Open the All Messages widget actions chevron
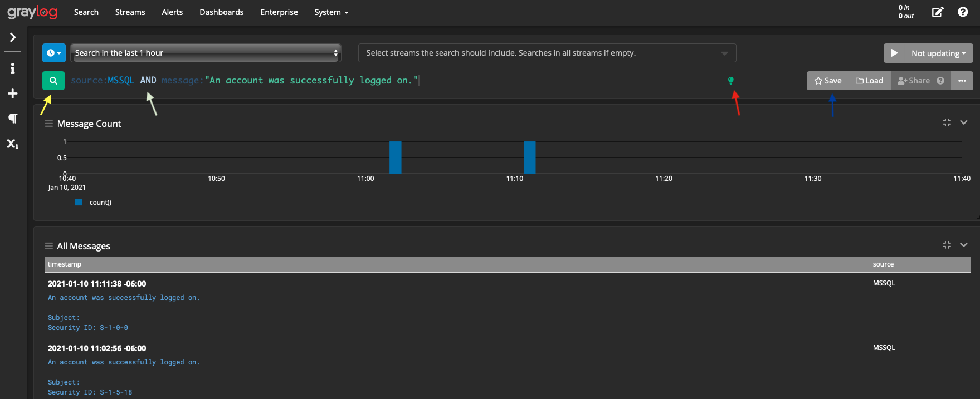Image resolution: width=980 pixels, height=399 pixels. pyautogui.click(x=964, y=245)
